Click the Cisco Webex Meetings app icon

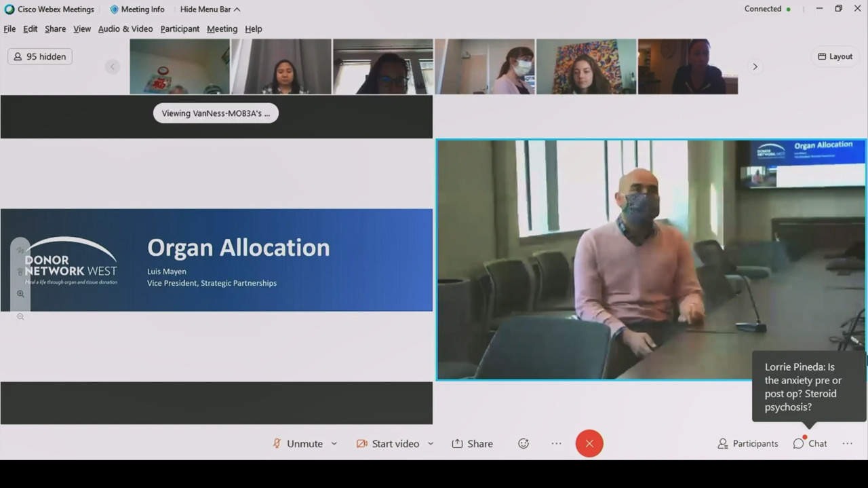click(x=9, y=10)
